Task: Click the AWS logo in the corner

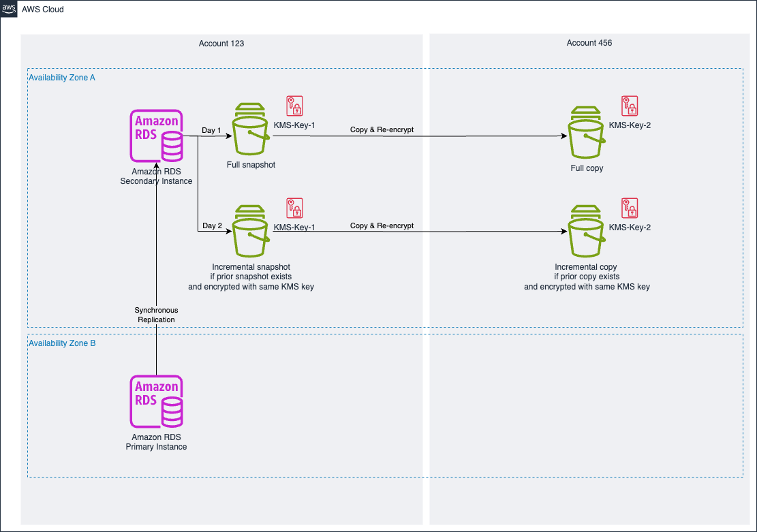Action: (x=9, y=10)
